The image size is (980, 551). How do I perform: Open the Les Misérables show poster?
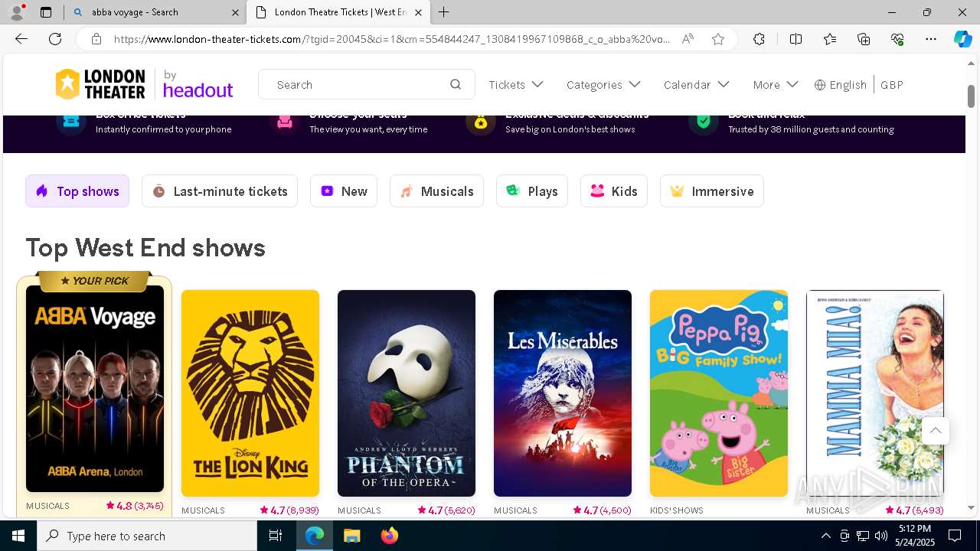tap(563, 393)
